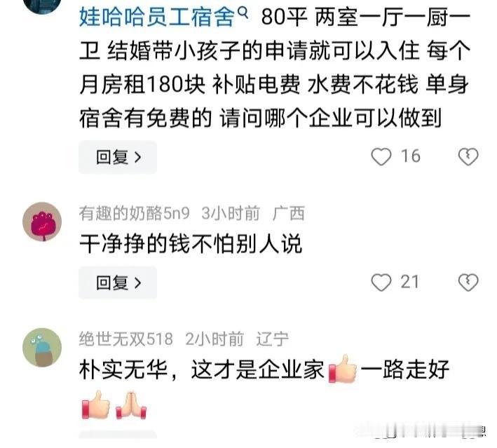The width and height of the screenshot is (497, 448).
Task: Open username 有趣的奶酪5n9 profile
Action: tap(135, 213)
